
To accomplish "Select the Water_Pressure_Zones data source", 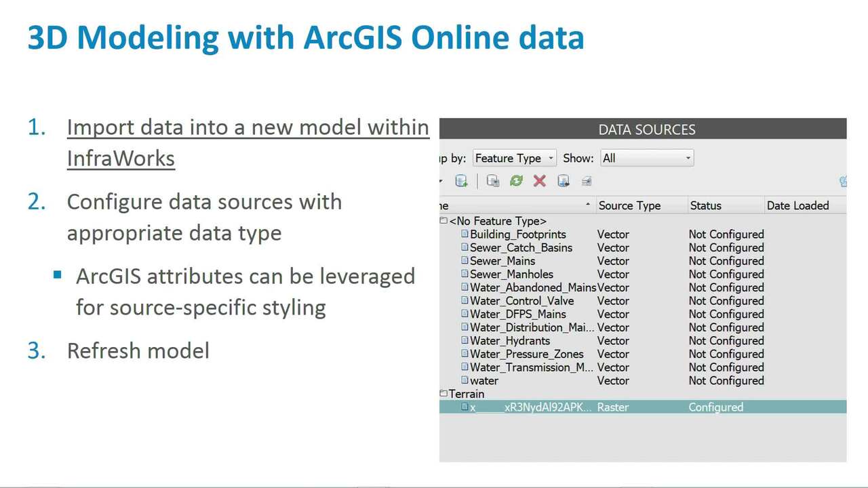I will (526, 354).
